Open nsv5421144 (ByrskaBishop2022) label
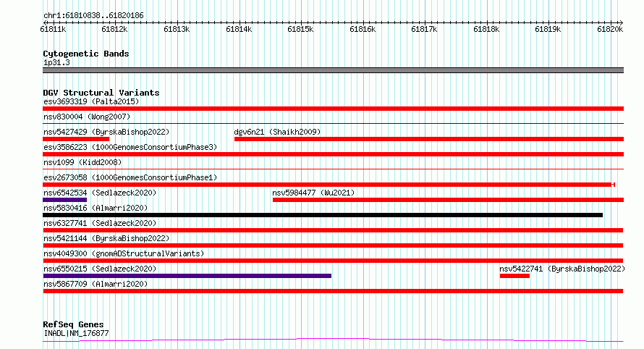This screenshot has width=644, height=349. 106,238
